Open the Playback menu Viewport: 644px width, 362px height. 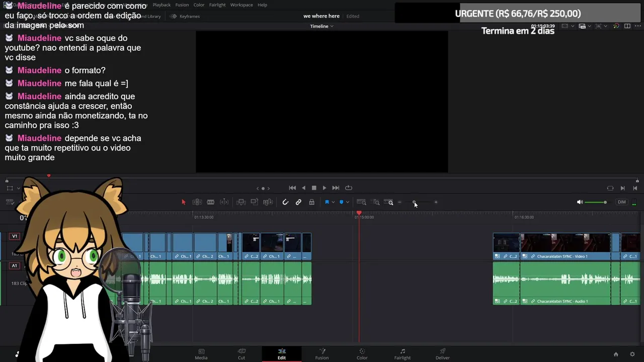[x=162, y=5]
